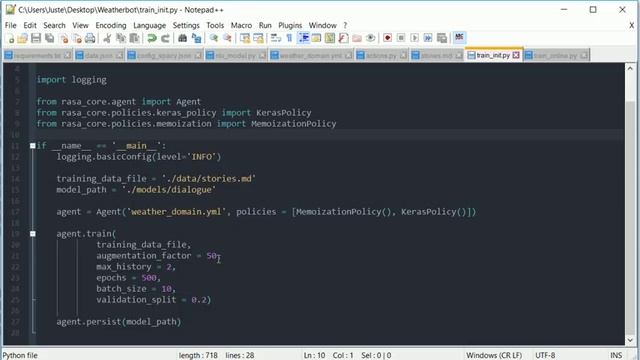
Task: Toggle synchronized vertical scrolling
Action: 245,38
